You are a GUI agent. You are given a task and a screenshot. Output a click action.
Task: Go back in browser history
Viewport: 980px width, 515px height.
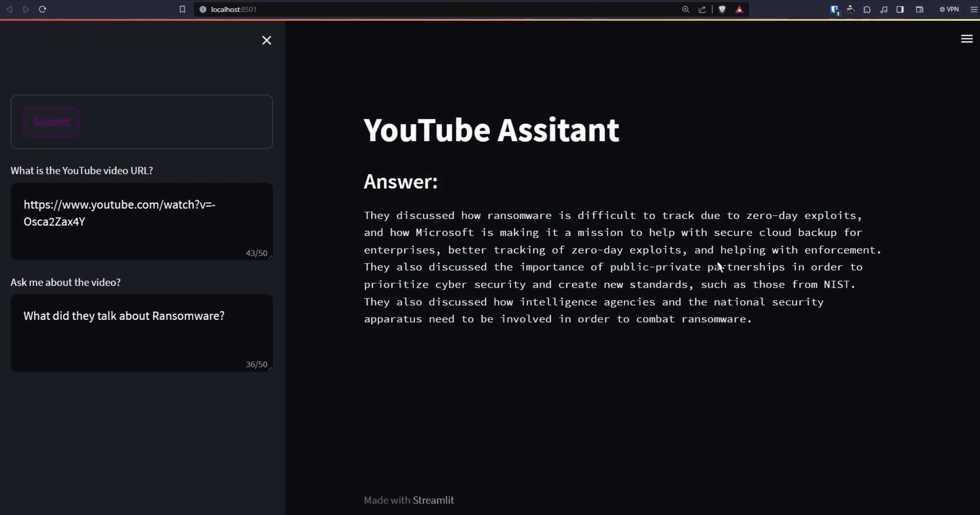(x=10, y=9)
